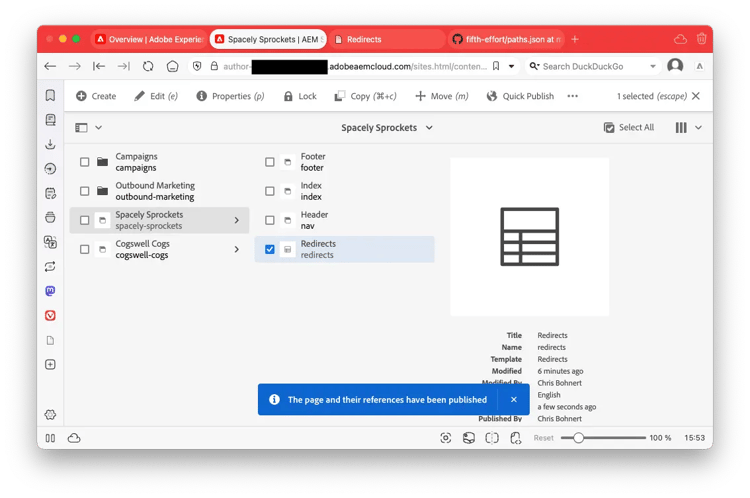The width and height of the screenshot is (750, 498).
Task: Open the Mastodon web panel
Action: [50, 291]
